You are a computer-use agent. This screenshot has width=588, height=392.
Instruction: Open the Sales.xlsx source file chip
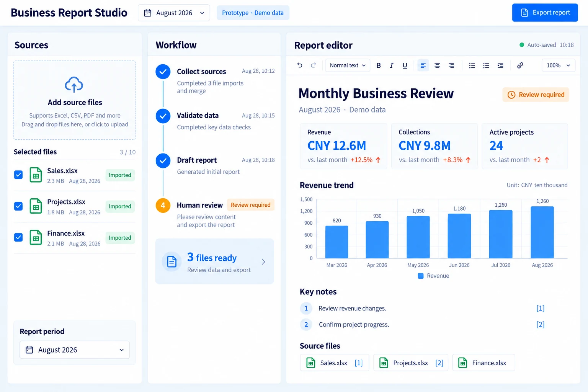tap(335, 363)
